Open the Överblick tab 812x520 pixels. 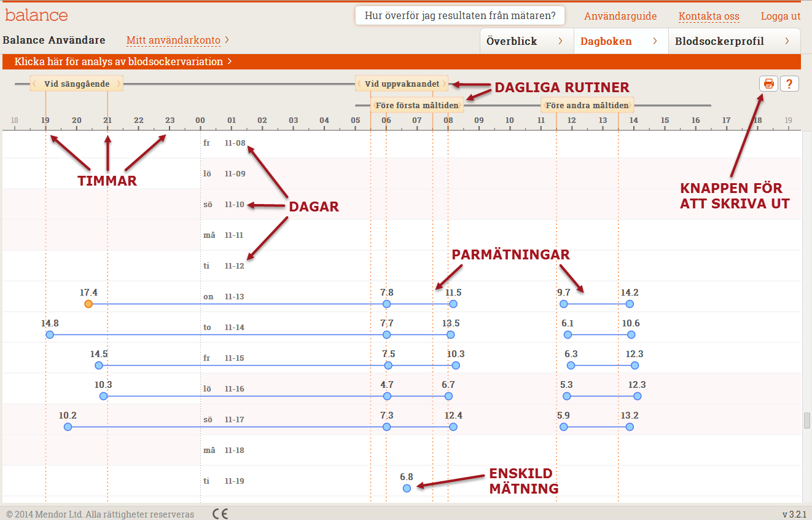(x=526, y=41)
